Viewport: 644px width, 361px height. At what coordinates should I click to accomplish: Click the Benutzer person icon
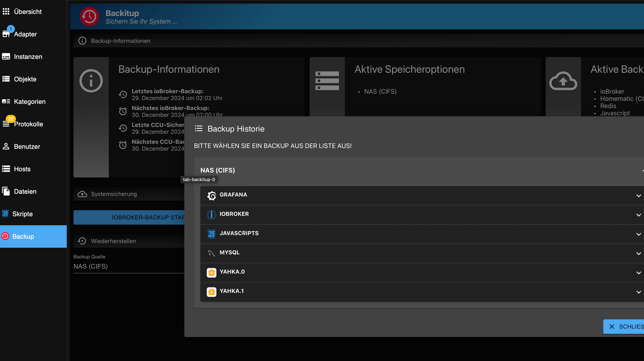(x=6, y=146)
